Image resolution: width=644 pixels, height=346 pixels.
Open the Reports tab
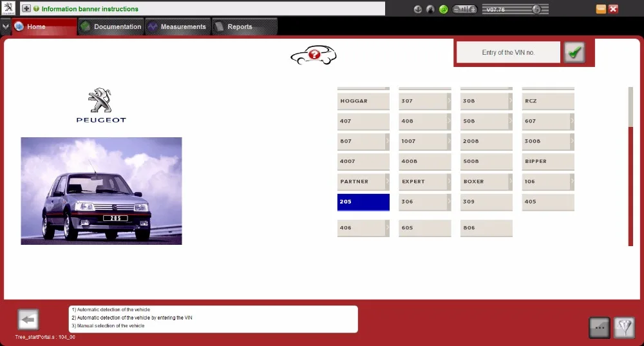coord(244,26)
